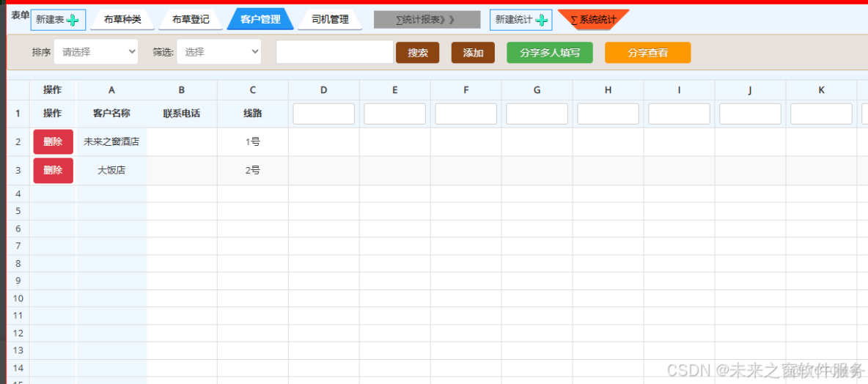Delete the 未来之窗酒店 row

point(53,141)
